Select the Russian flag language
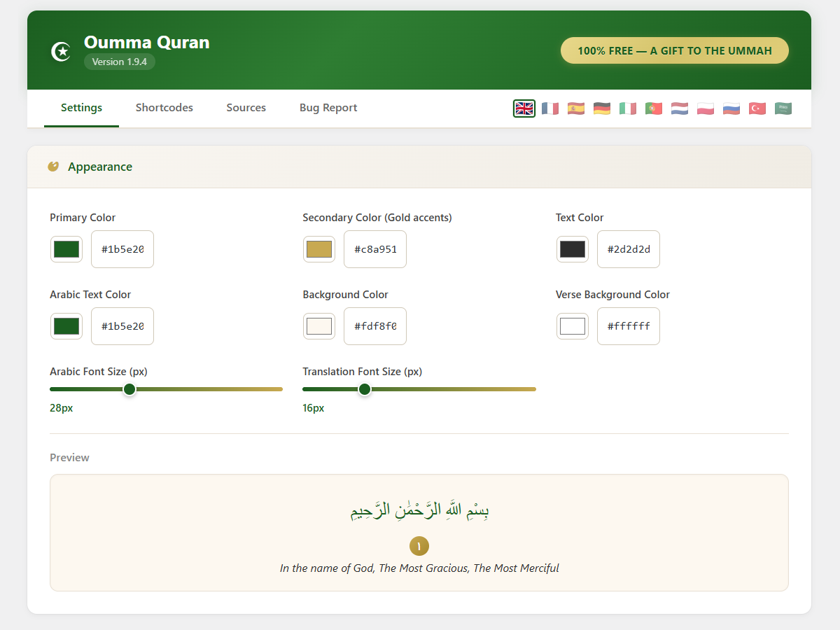 coord(731,108)
